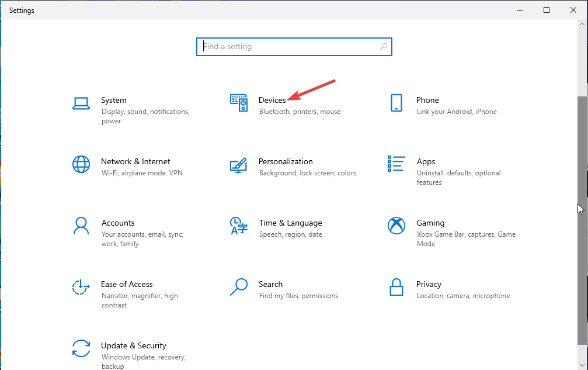Open the System settings title
Screen dimensions: 588x370
click(x=114, y=100)
